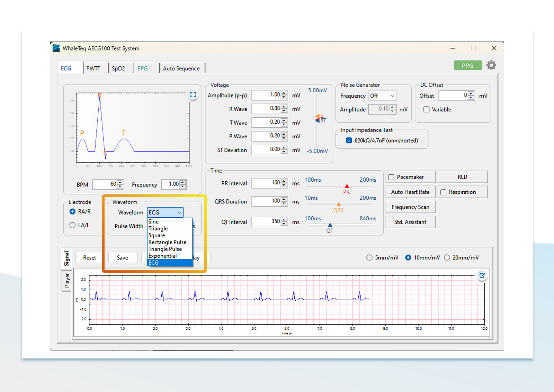This screenshot has height=392, width=554.
Task: Click the P Wave value field
Action: click(266, 136)
